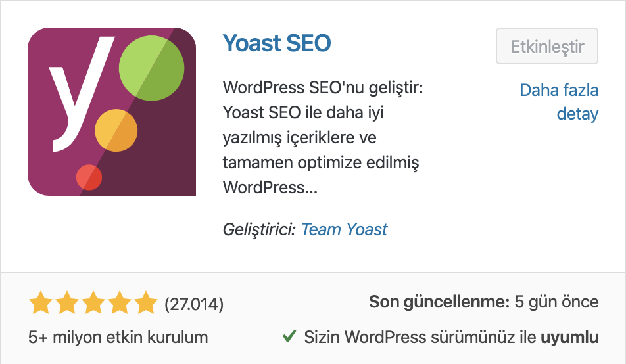Open the Daha fazla detay link

(x=559, y=102)
